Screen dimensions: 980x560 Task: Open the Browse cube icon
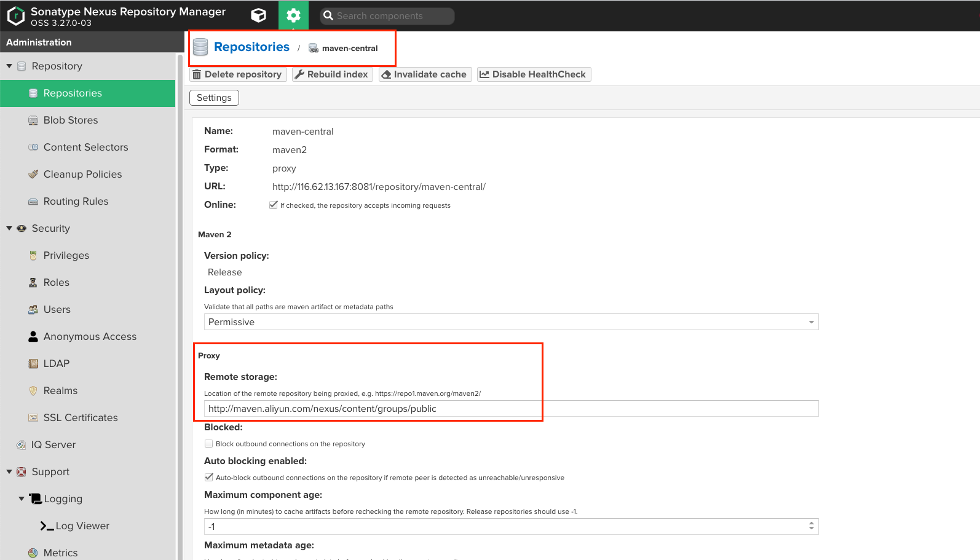pyautogui.click(x=259, y=15)
